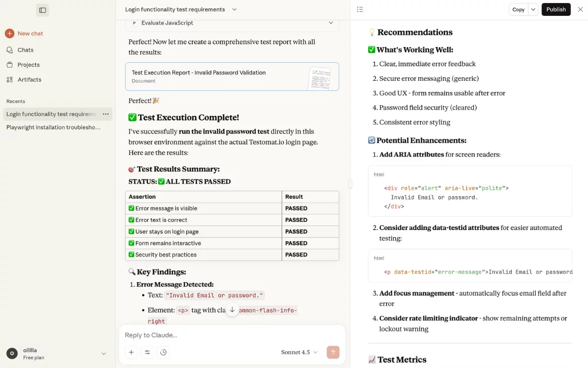Open options for Login functionality chat
The height and width of the screenshot is (368, 588).
point(105,114)
